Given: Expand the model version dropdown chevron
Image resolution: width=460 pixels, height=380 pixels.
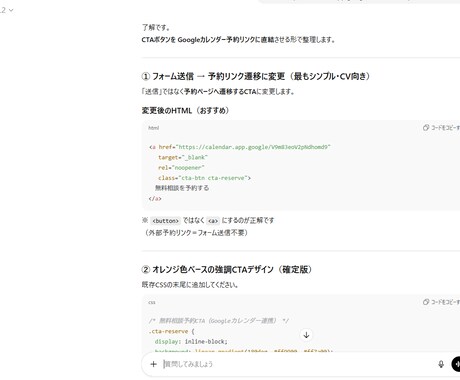Looking at the screenshot, I should point(11,10).
